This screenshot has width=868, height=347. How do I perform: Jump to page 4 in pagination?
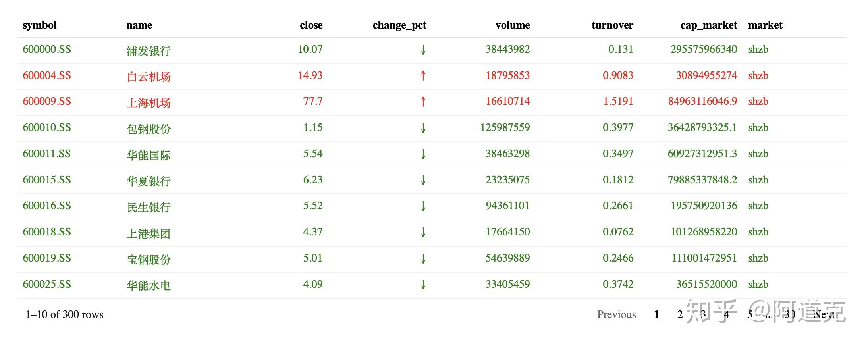[x=726, y=314]
